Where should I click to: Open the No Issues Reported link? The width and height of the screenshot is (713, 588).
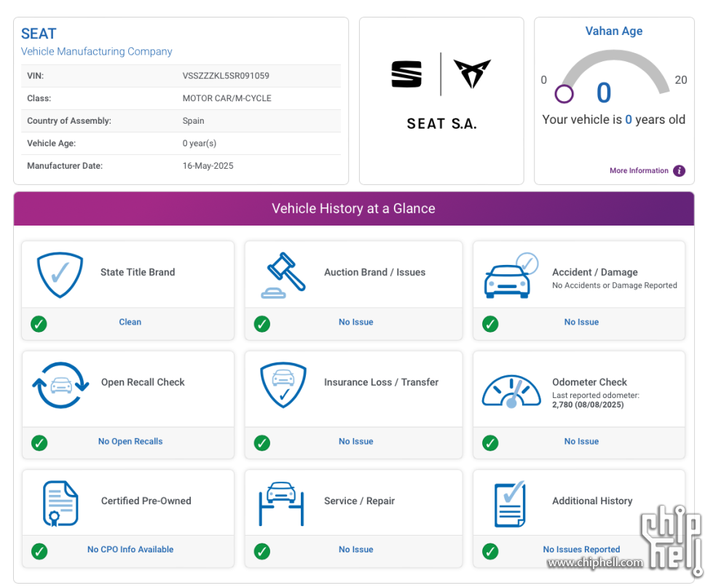(x=581, y=549)
